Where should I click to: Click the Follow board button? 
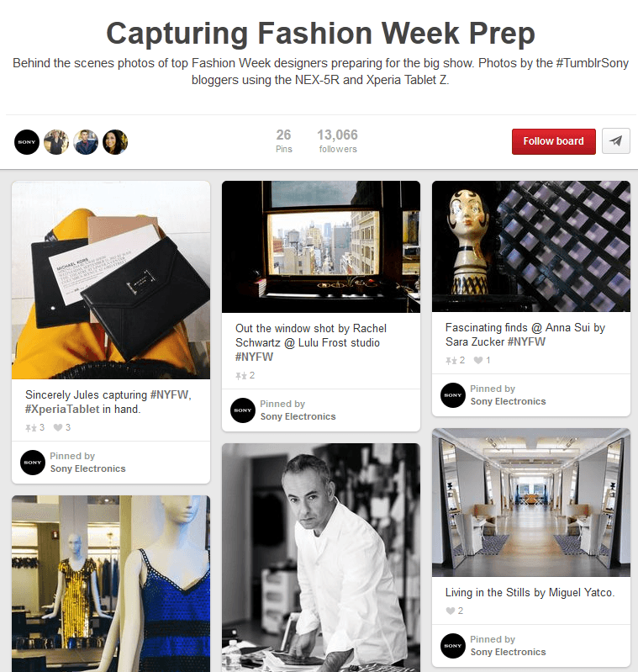click(x=554, y=141)
